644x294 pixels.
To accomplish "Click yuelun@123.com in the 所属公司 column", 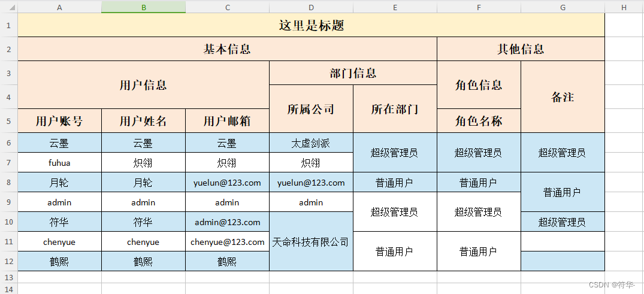I will pyautogui.click(x=311, y=182).
